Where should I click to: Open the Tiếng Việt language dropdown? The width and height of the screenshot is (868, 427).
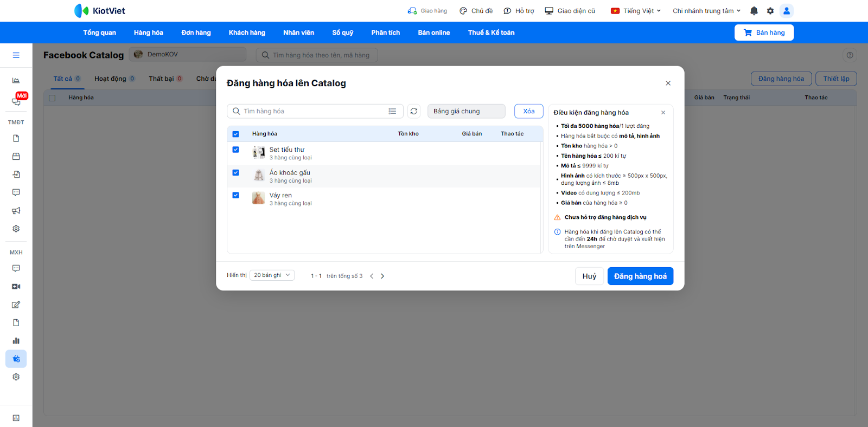tap(636, 11)
